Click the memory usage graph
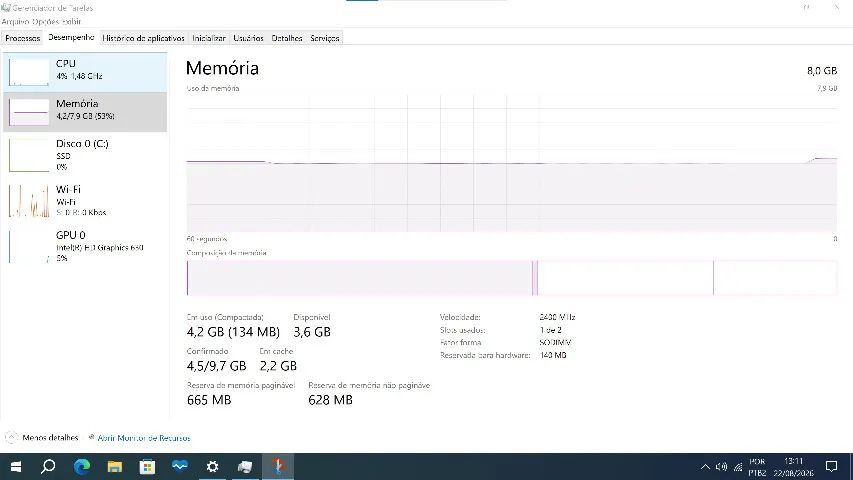The image size is (853, 480). coord(511,163)
